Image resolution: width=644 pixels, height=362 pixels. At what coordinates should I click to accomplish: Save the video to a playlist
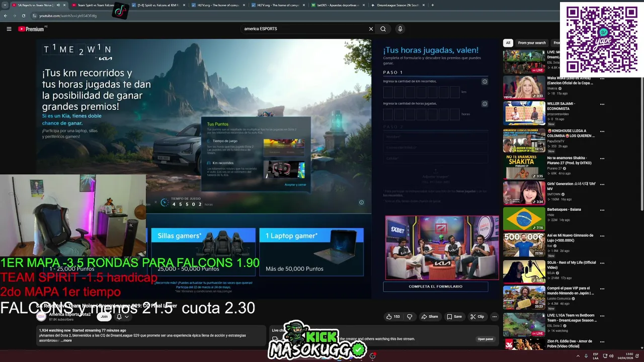tap(454, 317)
